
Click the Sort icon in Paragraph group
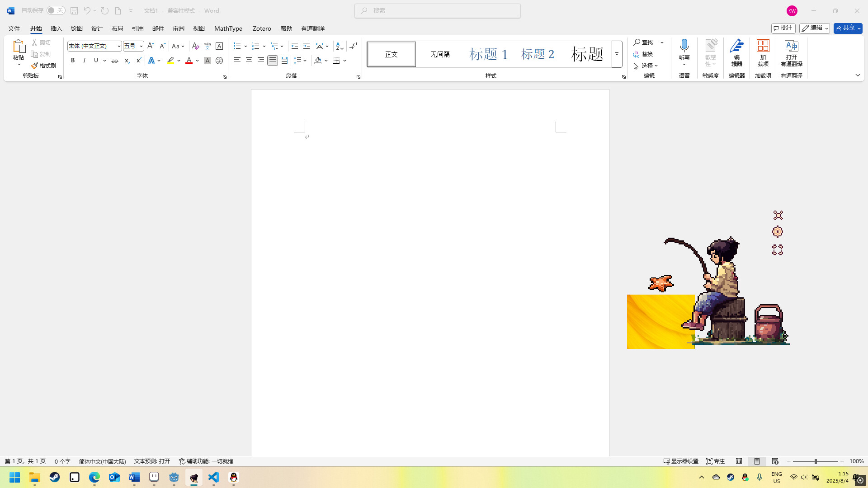tap(339, 46)
